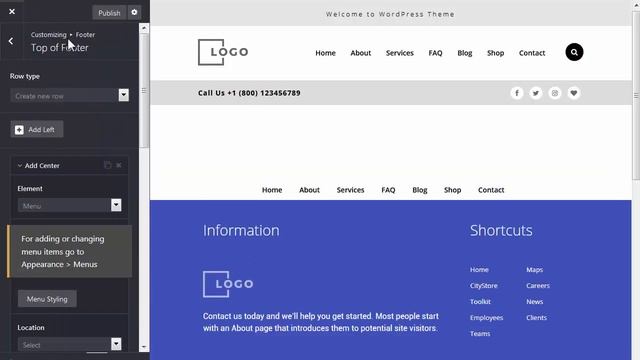Click Welcome to WordPress Theme banner text
Image resolution: width=640 pixels, height=360 pixels.
390,14
